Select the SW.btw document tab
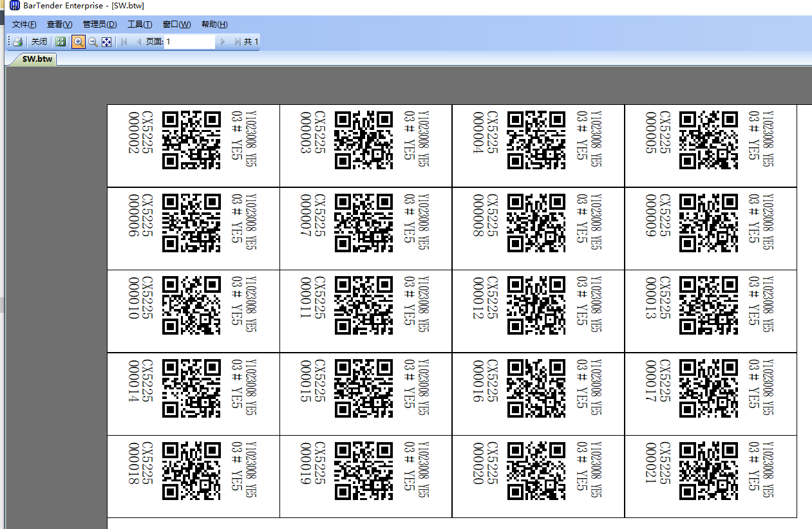 point(37,59)
